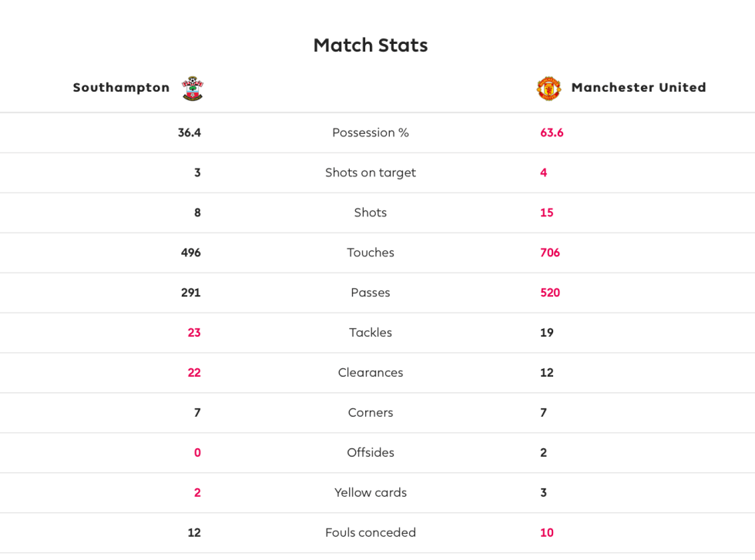Click the Shots row label
Viewport: 755px width, 560px height.
coord(371,213)
